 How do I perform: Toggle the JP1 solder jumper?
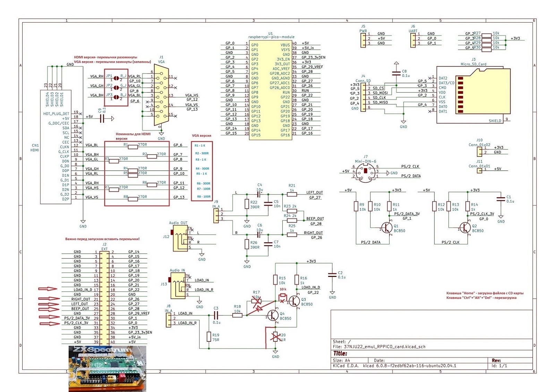tap(117, 78)
